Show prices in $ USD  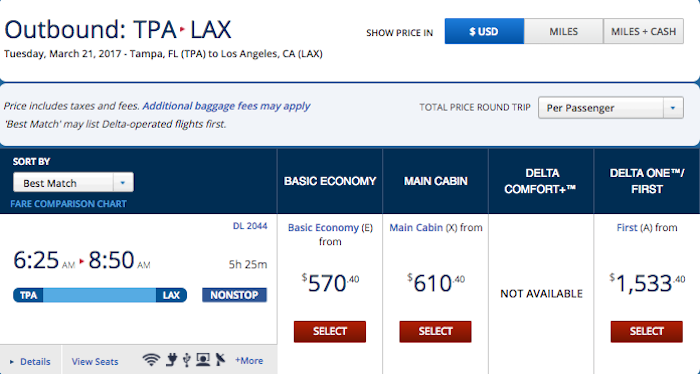coord(484,31)
